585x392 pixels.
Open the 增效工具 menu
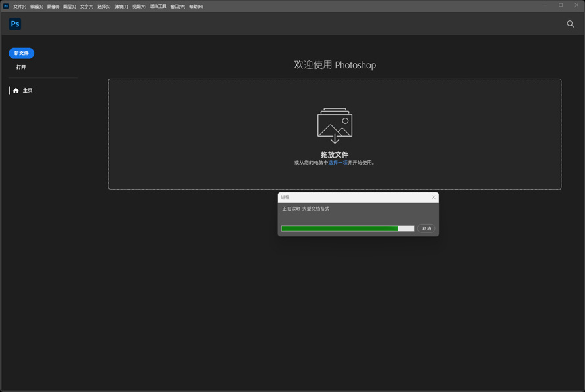[x=158, y=7]
